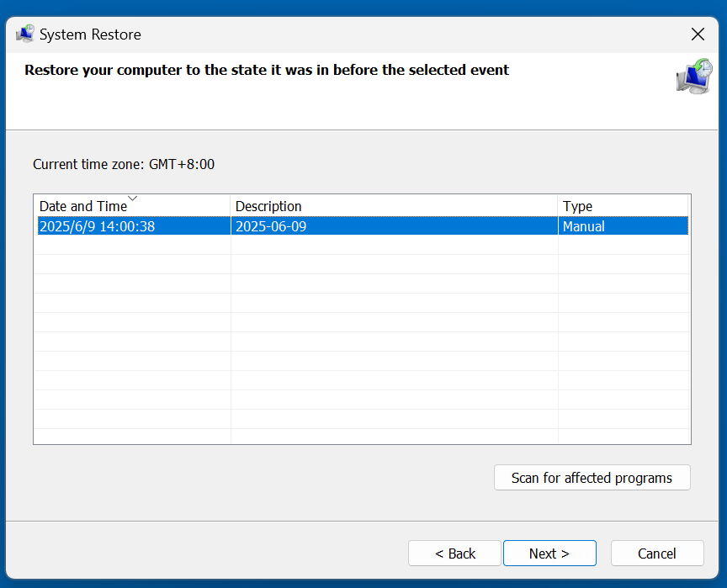Image resolution: width=727 pixels, height=588 pixels.
Task: Click the bold restore instruction heading text
Action: (267, 70)
